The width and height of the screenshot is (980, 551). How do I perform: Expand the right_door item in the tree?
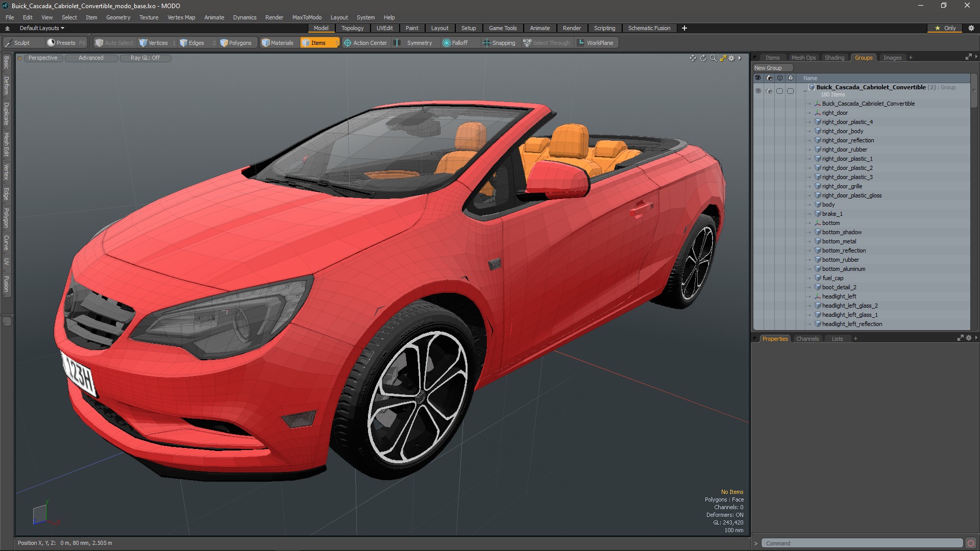(x=810, y=113)
